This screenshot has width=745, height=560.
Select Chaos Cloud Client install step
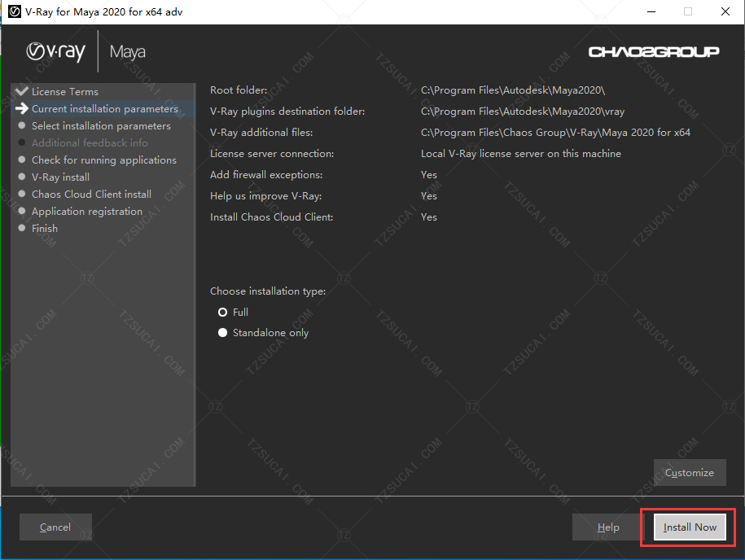tap(92, 195)
